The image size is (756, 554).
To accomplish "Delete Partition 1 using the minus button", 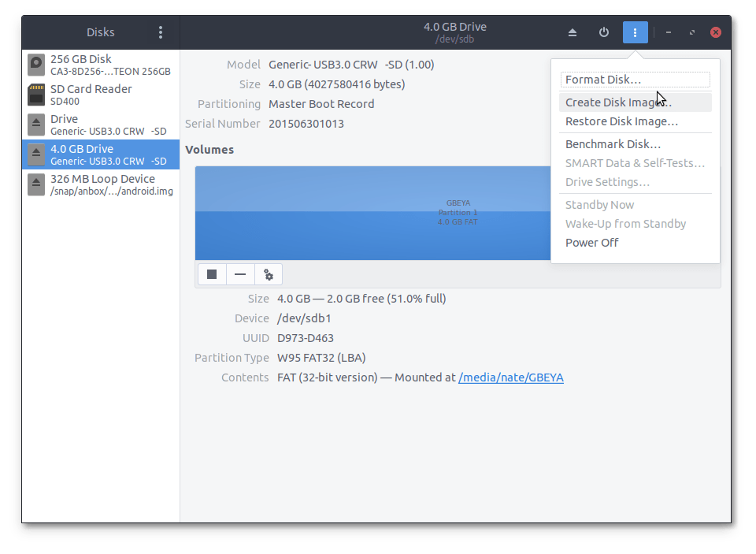I will (x=239, y=274).
